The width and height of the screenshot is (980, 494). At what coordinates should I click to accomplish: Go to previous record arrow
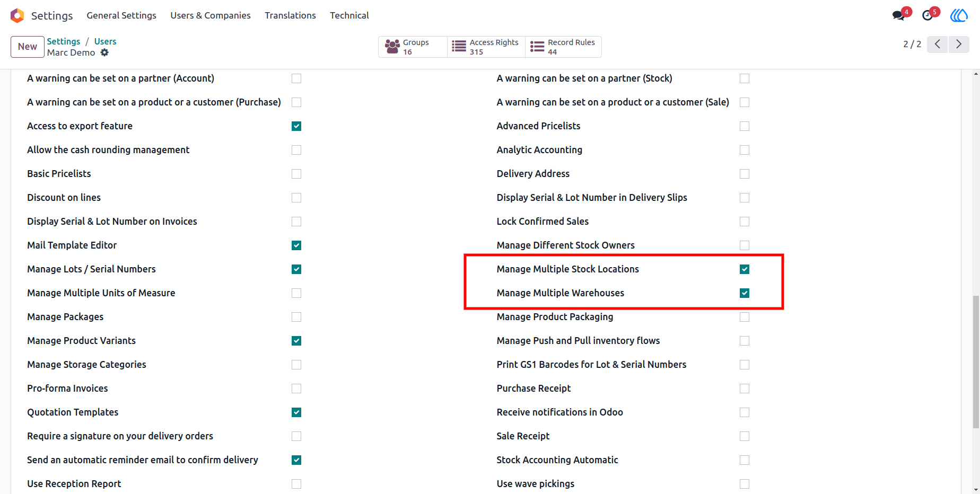[938, 44]
